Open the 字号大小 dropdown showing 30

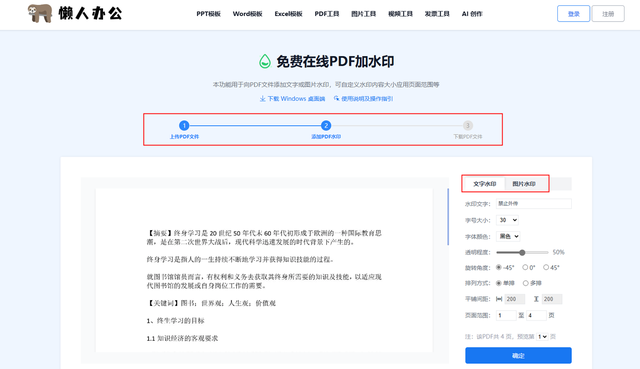coord(507,220)
